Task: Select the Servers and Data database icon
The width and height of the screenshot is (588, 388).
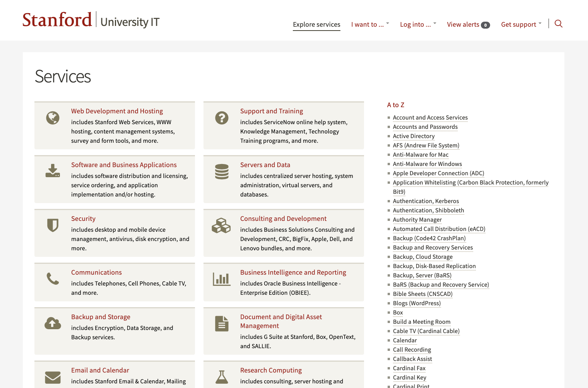Action: click(x=221, y=172)
